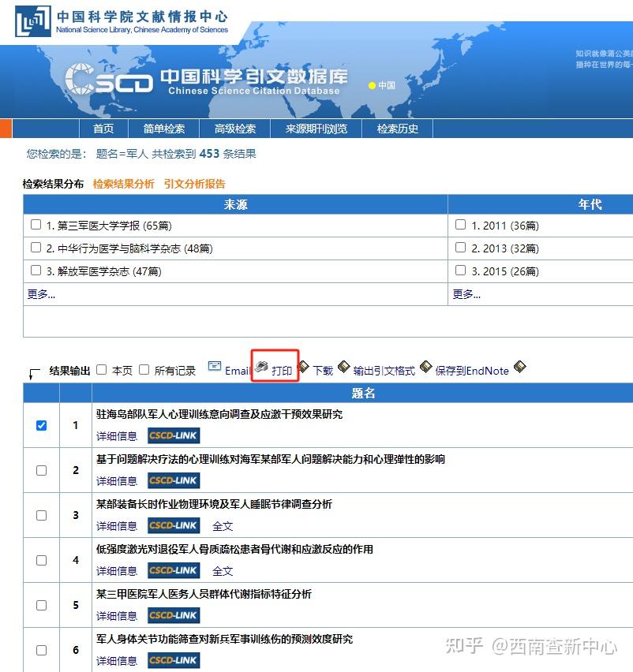Click the Email output icon
Image resolution: width=633 pixels, height=672 pixels.
215,366
